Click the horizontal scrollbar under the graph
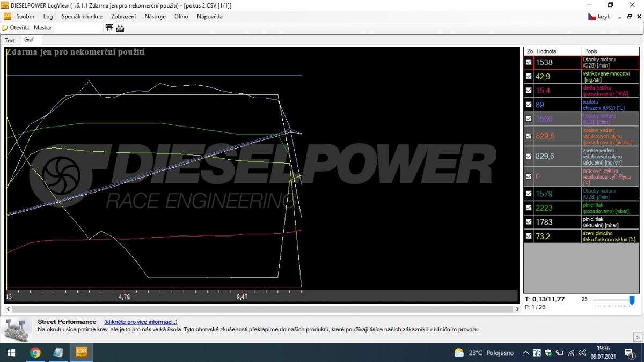The width and height of the screenshot is (644, 362). click(x=262, y=309)
